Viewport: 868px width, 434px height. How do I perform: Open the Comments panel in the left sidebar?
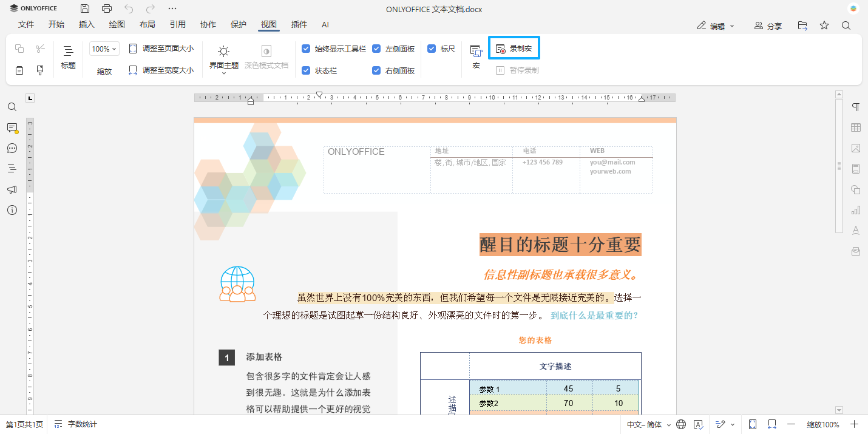point(12,128)
